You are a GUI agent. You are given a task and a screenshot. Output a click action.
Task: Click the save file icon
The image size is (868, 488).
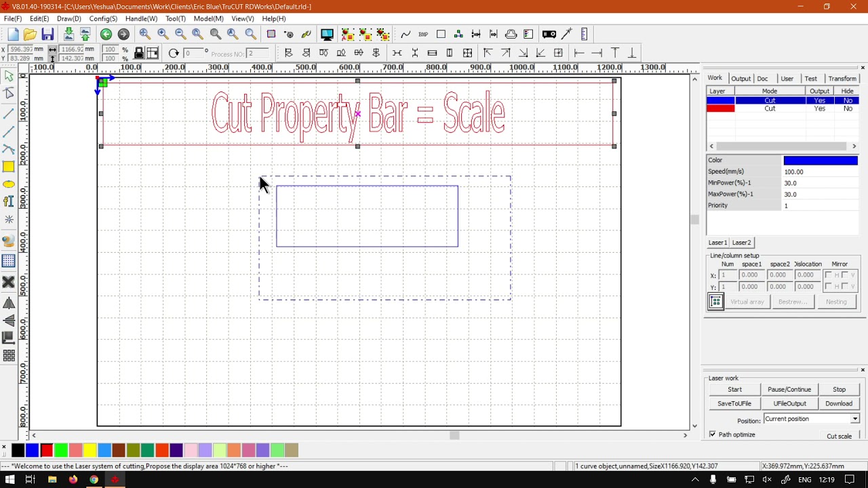(x=47, y=35)
